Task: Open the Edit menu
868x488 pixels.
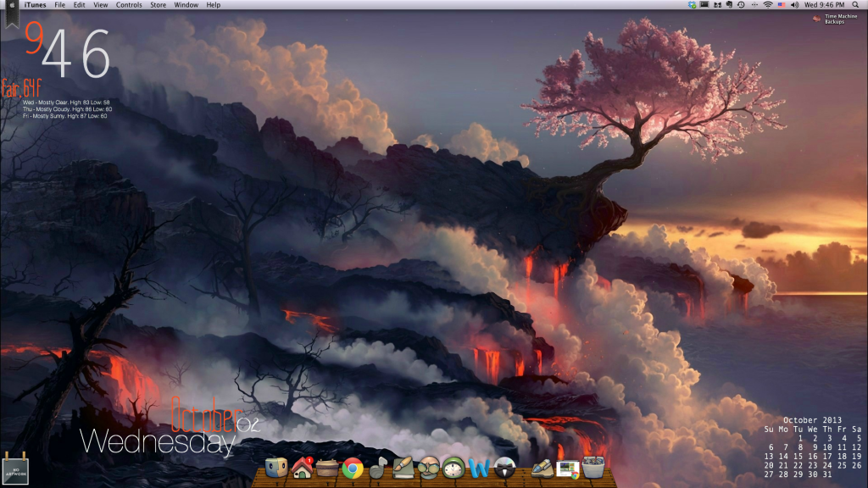Action: point(79,5)
